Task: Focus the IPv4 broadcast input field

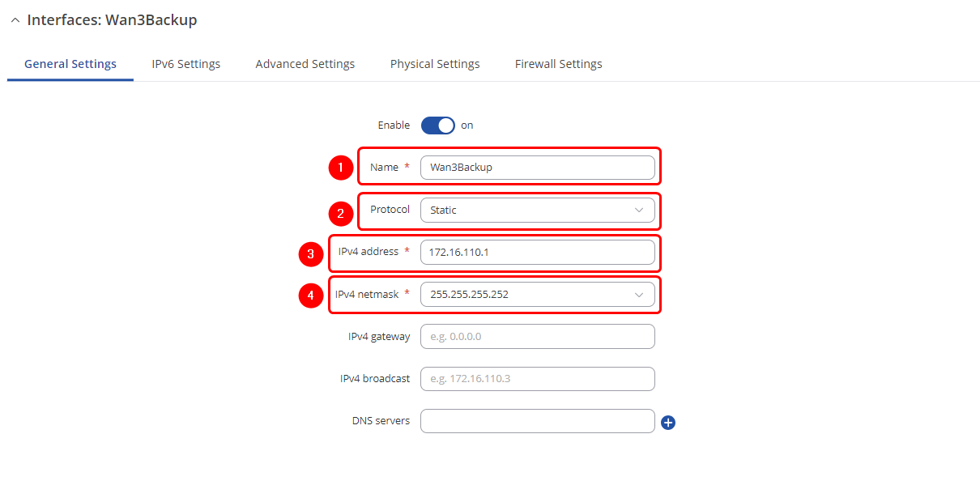Action: click(537, 378)
